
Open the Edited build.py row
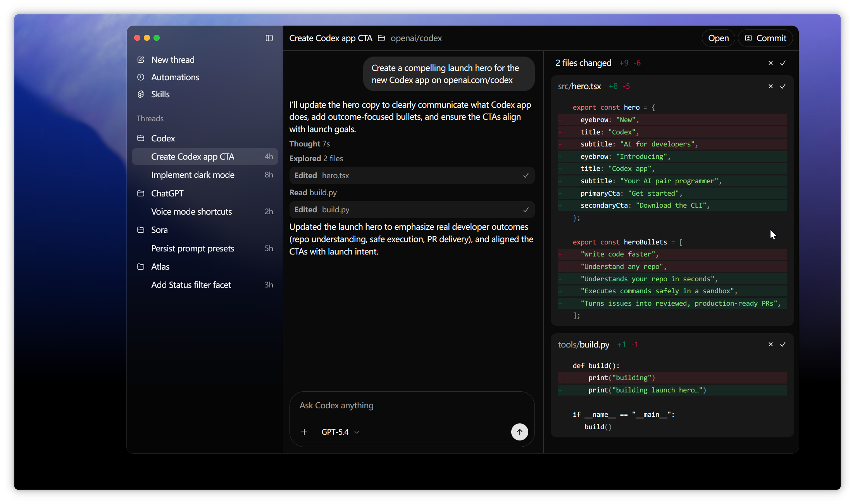pos(412,210)
